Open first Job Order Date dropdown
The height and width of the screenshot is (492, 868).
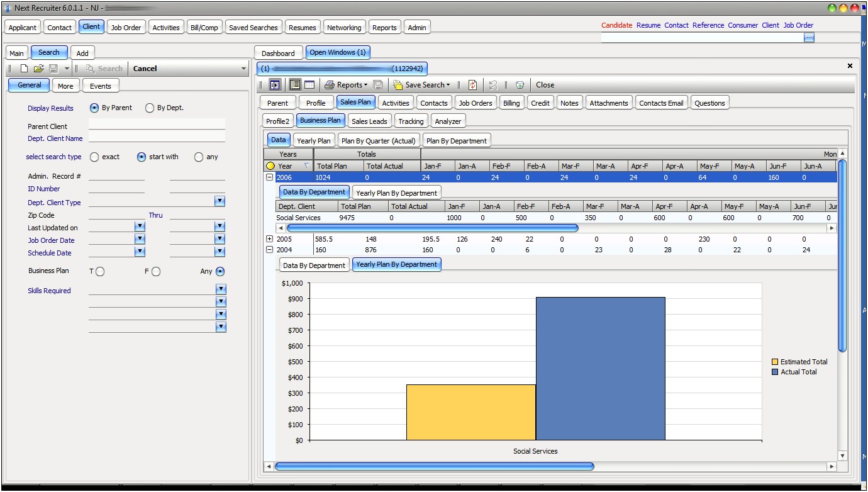tap(140, 239)
